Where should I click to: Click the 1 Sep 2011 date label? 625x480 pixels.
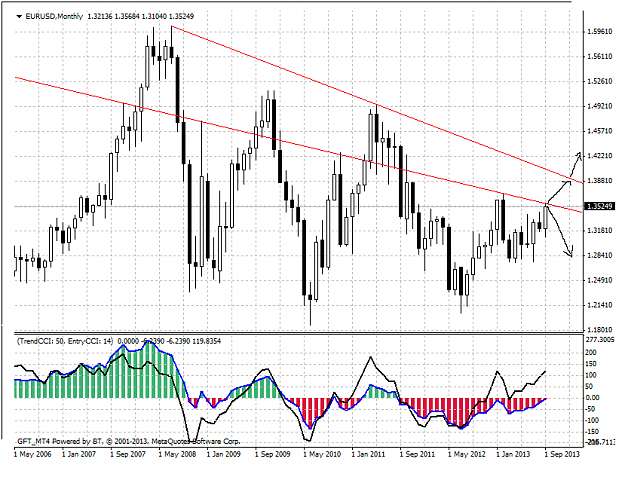pos(417,454)
